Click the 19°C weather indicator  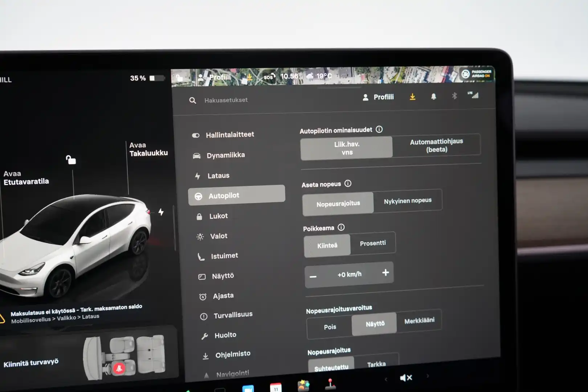coord(319,76)
